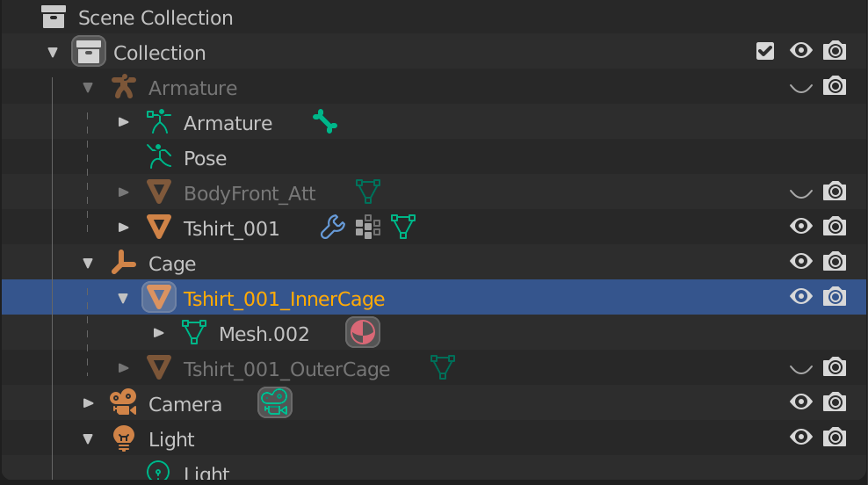Viewport: 868px width, 485px height.
Task: Click the camera data icon beside Camera
Action: [275, 403]
